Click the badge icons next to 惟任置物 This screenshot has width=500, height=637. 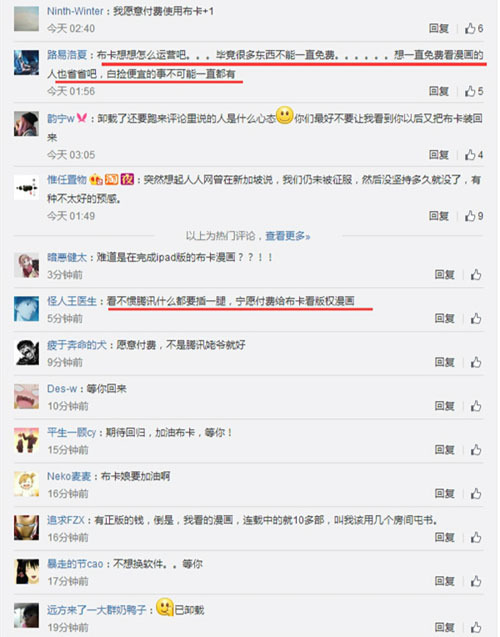tap(112, 179)
